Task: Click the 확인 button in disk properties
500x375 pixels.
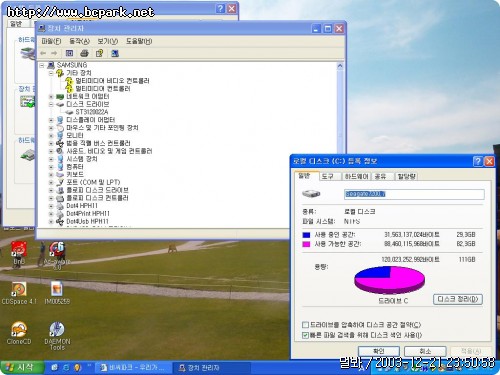Action: [x=379, y=351]
